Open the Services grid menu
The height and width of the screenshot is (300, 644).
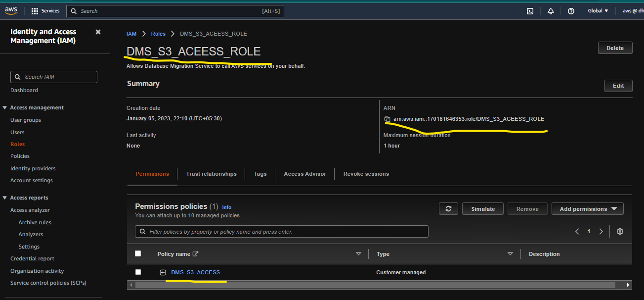45,11
